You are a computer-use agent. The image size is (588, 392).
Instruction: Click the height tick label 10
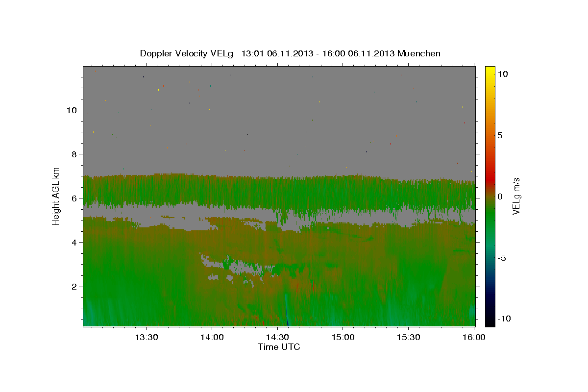point(72,110)
